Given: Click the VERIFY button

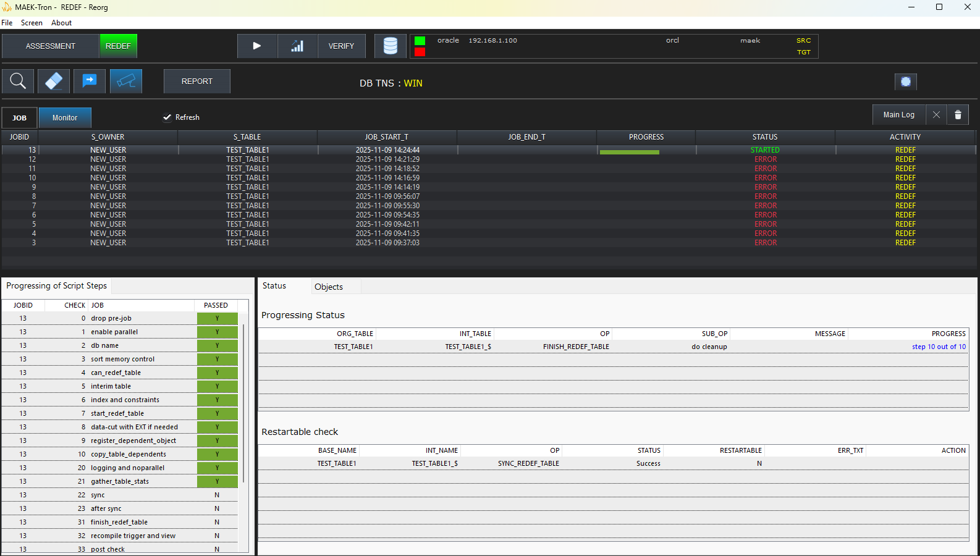Looking at the screenshot, I should point(341,46).
